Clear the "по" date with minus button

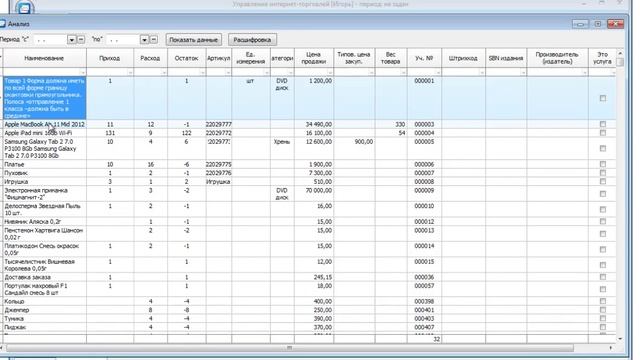[x=153, y=40]
